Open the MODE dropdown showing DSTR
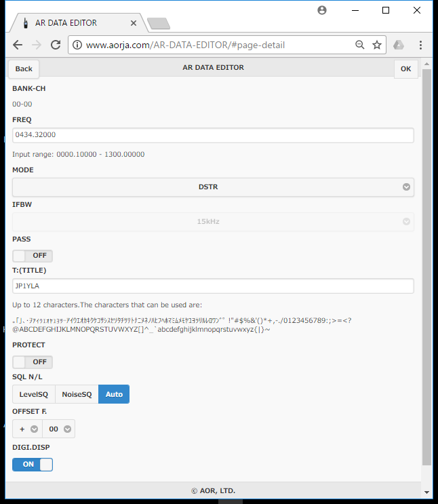Screen dimensions: 438x504 [213, 187]
